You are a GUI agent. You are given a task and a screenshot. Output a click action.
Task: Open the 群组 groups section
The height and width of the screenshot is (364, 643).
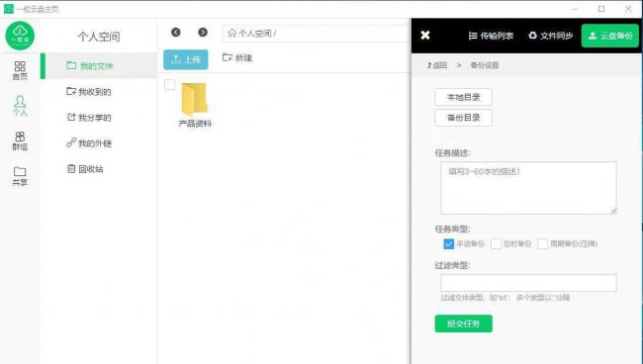20,141
